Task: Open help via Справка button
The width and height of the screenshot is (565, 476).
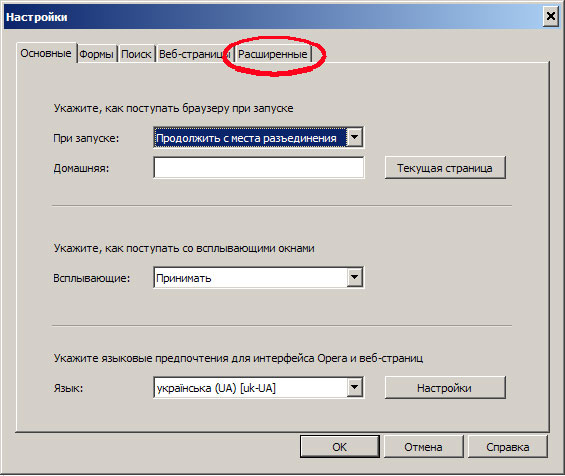Action: pyautogui.click(x=507, y=447)
